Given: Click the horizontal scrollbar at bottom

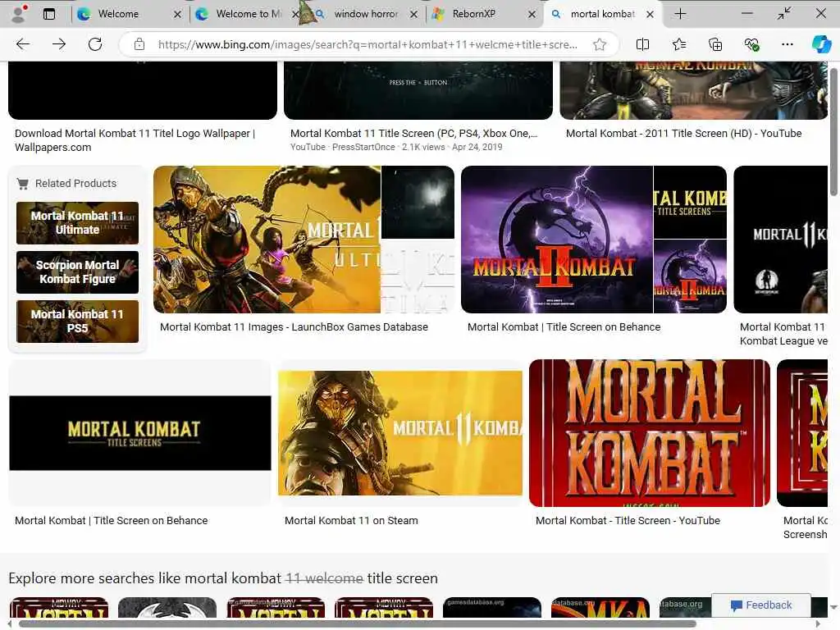Looking at the screenshot, I should coord(358,624).
